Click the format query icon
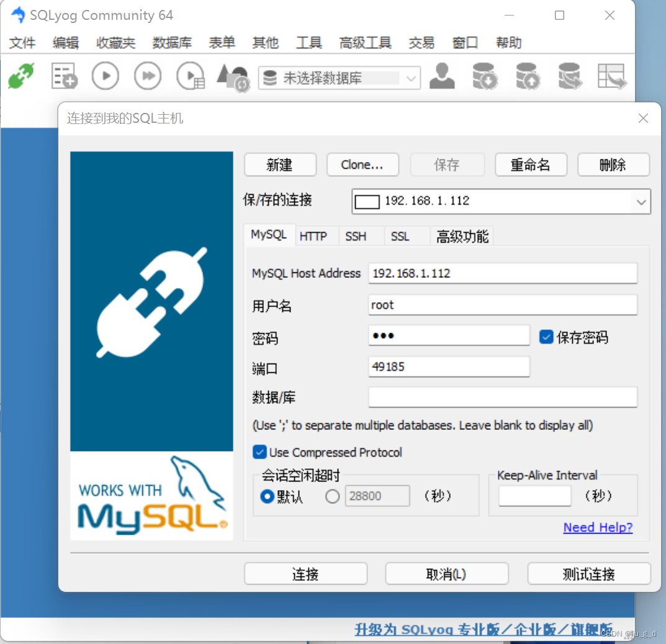 coord(233,78)
